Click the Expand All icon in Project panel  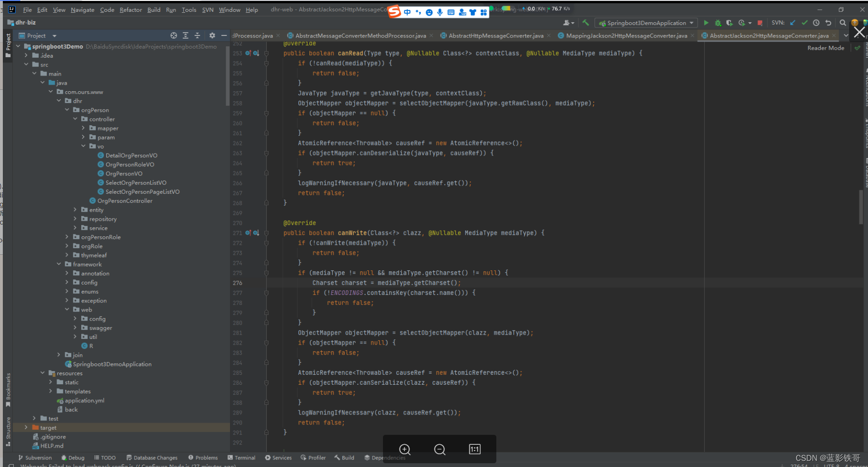tap(186, 35)
